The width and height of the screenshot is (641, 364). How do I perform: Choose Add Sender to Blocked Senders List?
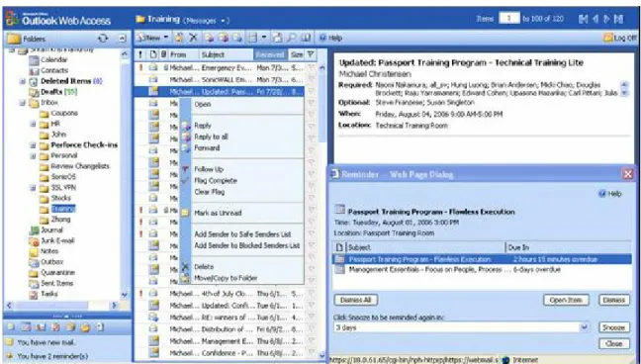pyautogui.click(x=247, y=245)
